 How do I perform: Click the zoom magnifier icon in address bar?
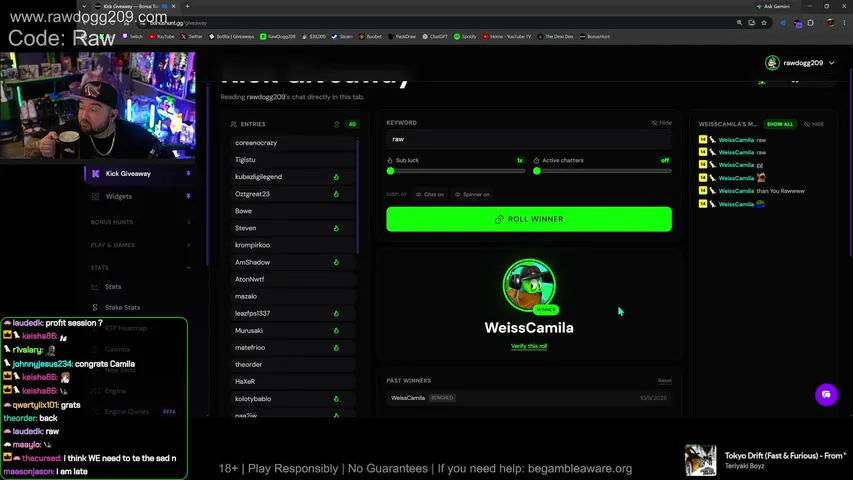click(739, 23)
